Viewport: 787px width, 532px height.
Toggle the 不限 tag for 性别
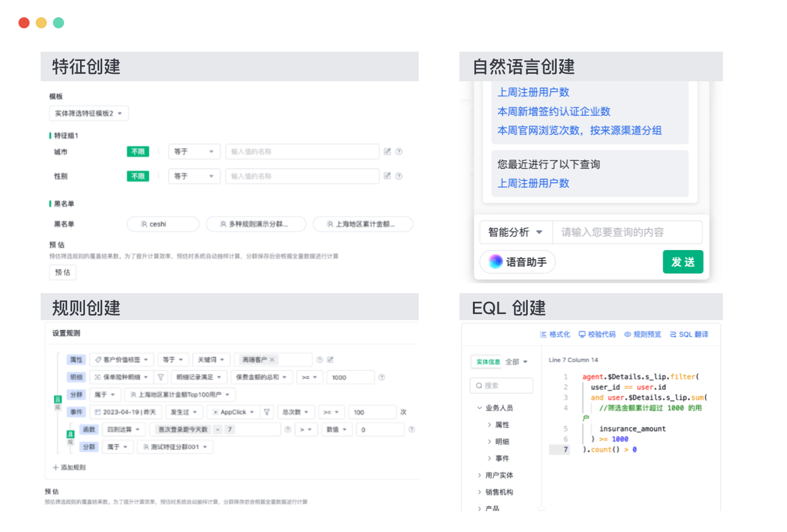point(138,176)
